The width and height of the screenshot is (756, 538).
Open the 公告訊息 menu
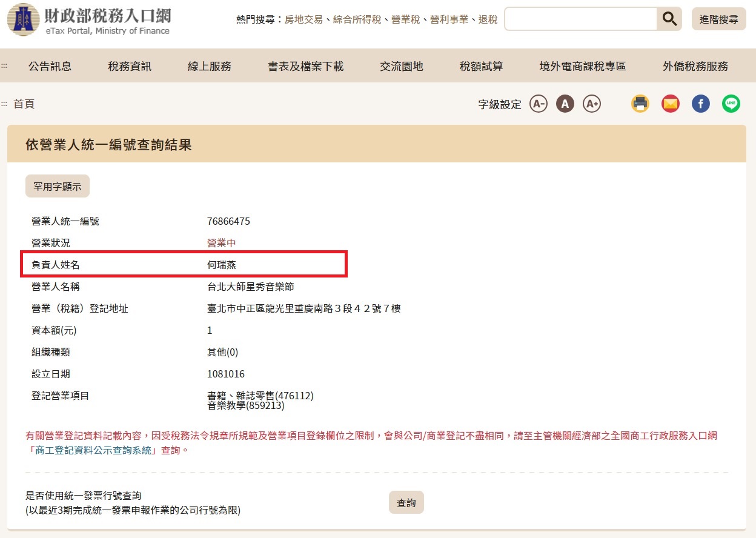pos(50,66)
